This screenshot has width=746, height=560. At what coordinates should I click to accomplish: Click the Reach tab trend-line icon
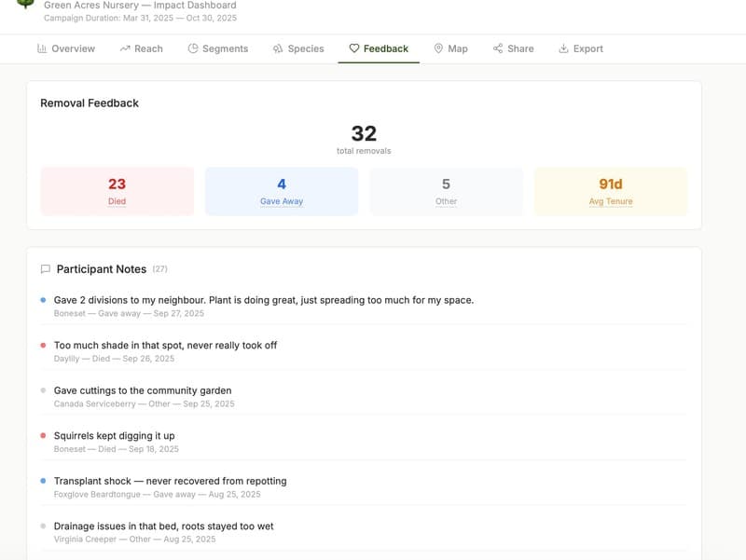click(125, 48)
